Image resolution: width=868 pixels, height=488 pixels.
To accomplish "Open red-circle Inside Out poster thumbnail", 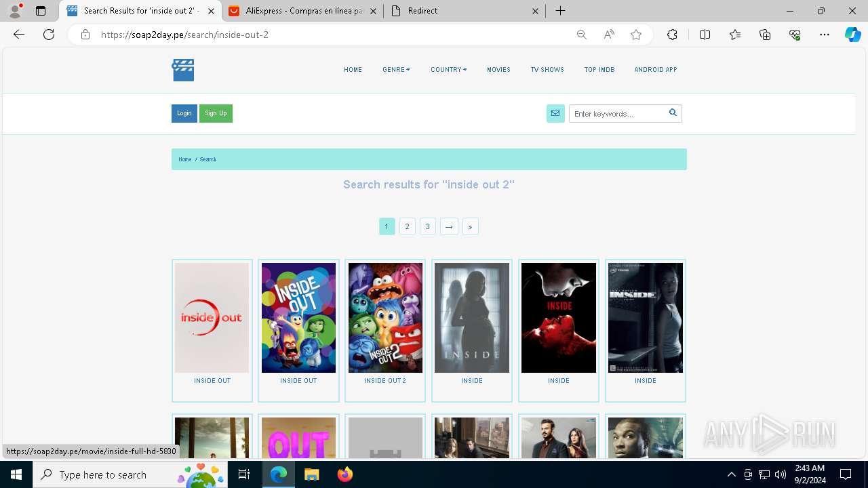I will point(212,318).
